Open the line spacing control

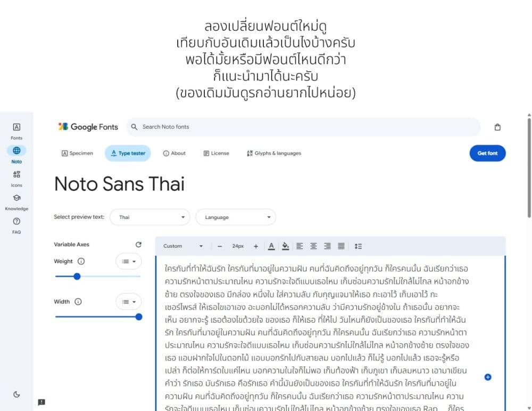coord(358,246)
